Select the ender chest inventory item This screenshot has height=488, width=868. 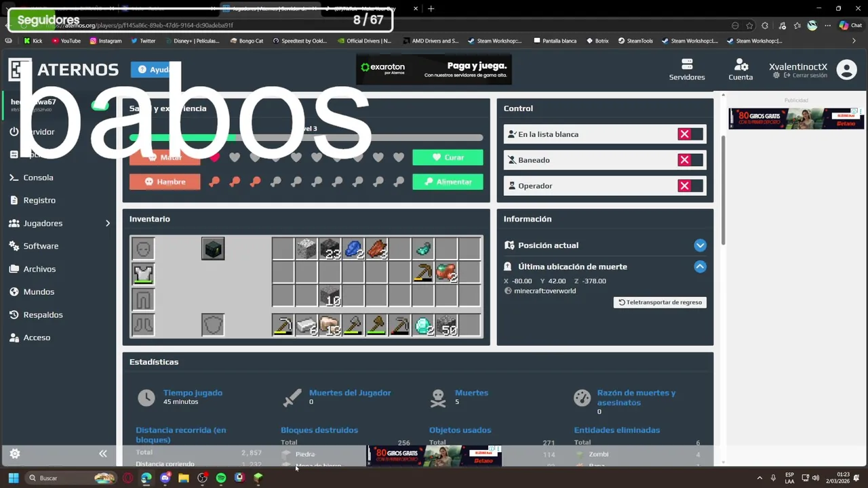(x=213, y=249)
